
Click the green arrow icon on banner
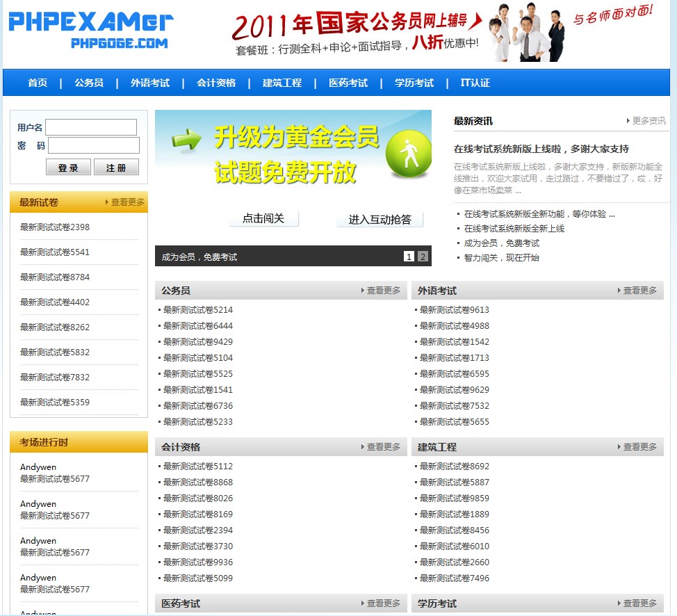[186, 139]
